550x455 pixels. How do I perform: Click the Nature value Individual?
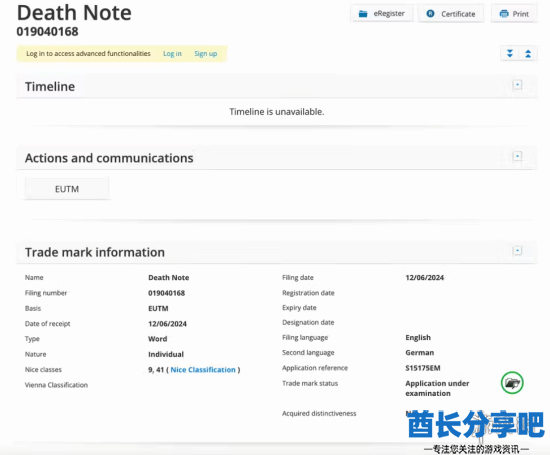pyautogui.click(x=166, y=354)
